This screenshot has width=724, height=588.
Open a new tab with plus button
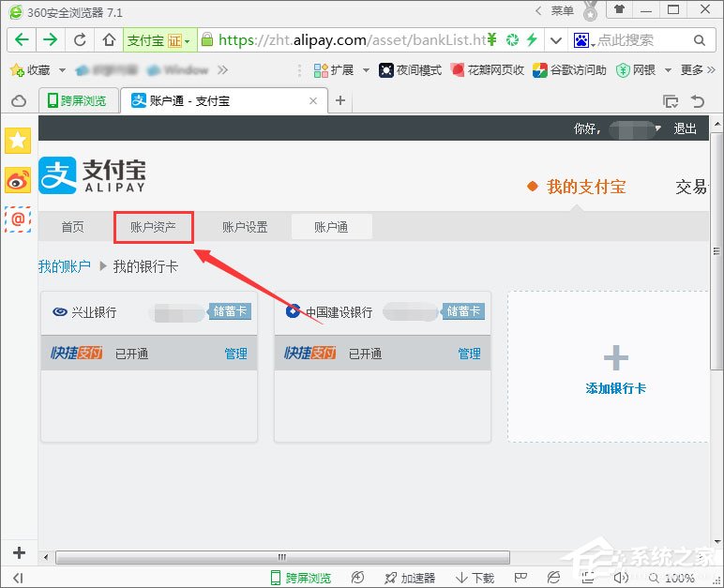click(x=340, y=100)
